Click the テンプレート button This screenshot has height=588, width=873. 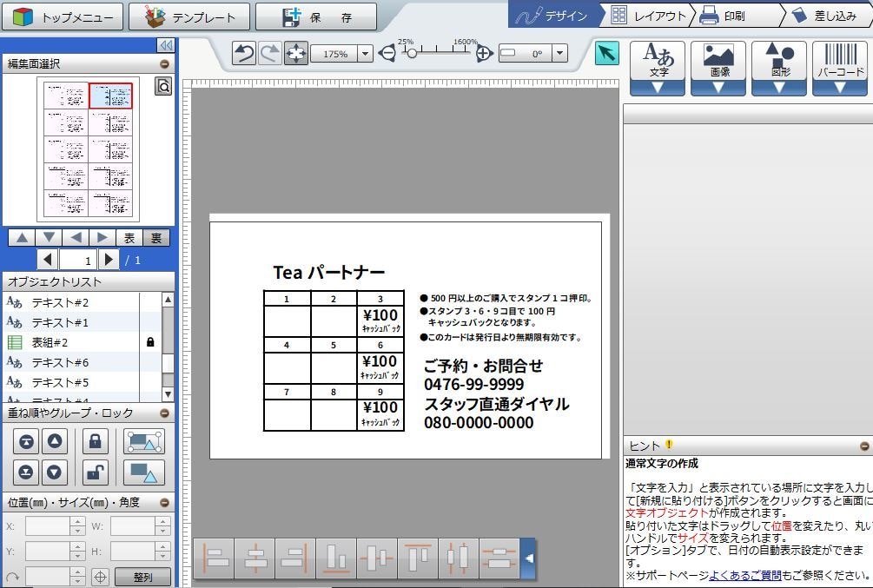(189, 17)
